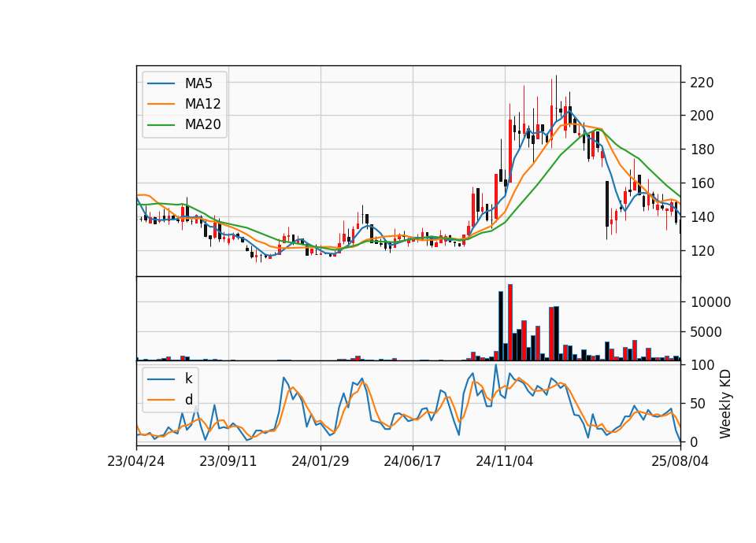Click the 140 price axis label

[702, 217]
